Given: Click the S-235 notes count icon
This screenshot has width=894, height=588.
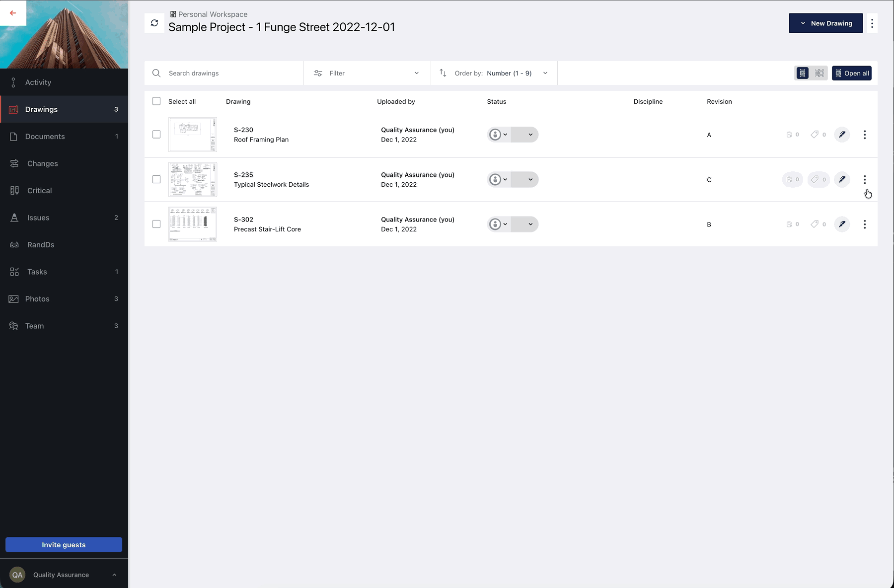Looking at the screenshot, I should click(x=793, y=179).
